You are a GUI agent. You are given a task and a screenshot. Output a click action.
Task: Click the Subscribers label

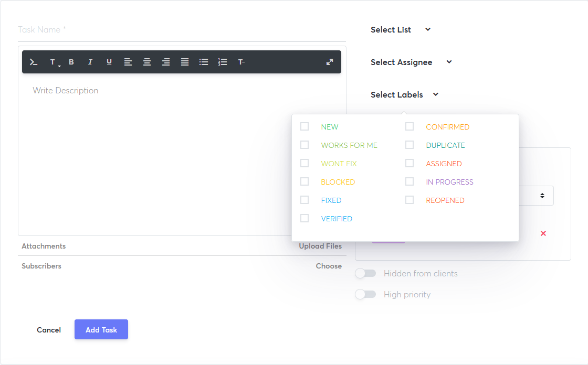(41, 266)
